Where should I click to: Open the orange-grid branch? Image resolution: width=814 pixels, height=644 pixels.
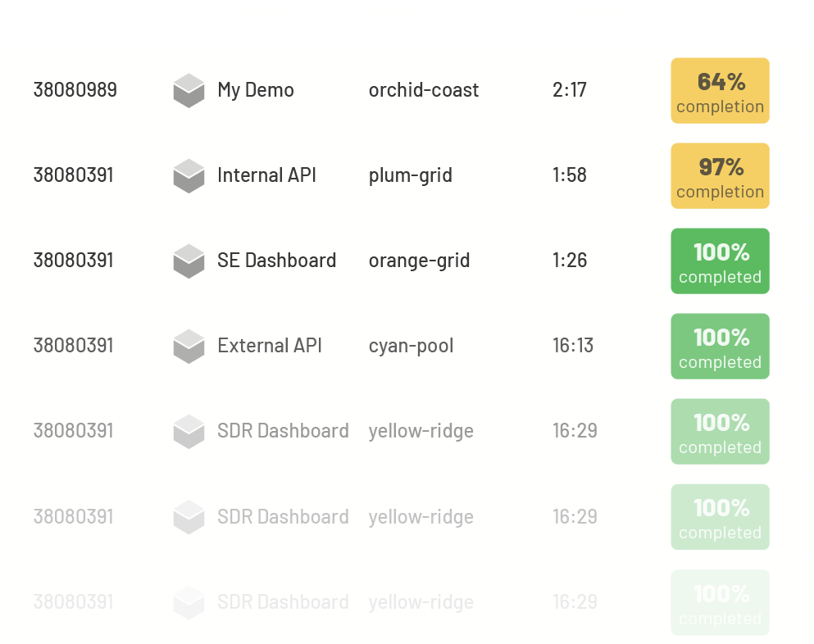(419, 261)
